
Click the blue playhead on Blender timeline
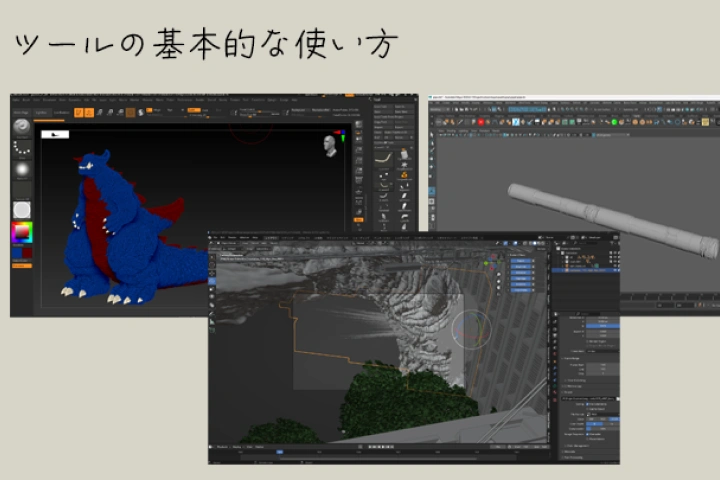coord(280,452)
